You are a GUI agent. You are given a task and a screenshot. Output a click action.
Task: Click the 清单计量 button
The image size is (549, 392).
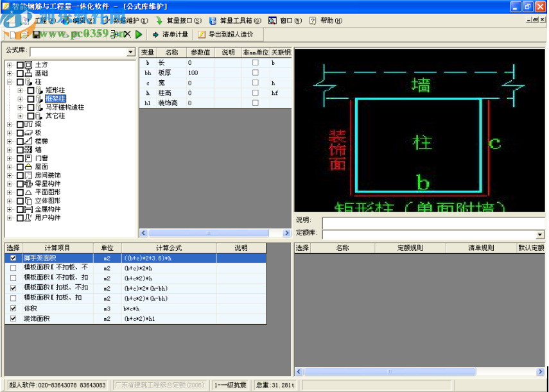(x=170, y=34)
